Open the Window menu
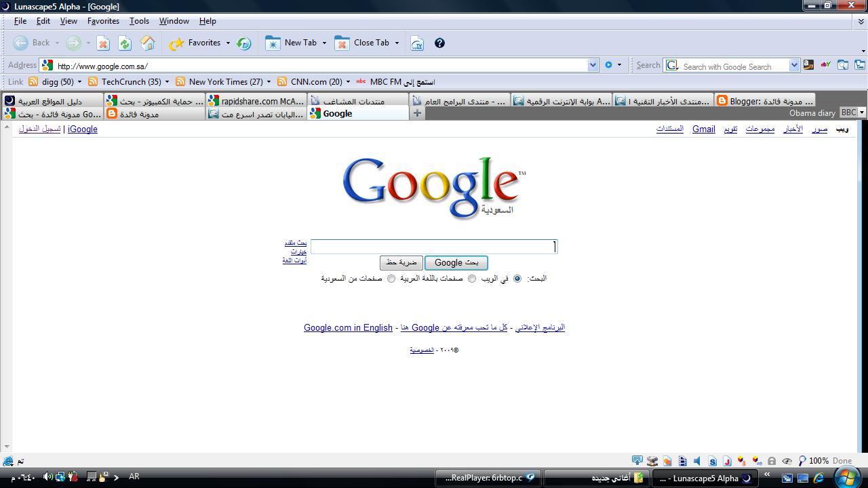This screenshot has width=868, height=488. click(x=174, y=21)
